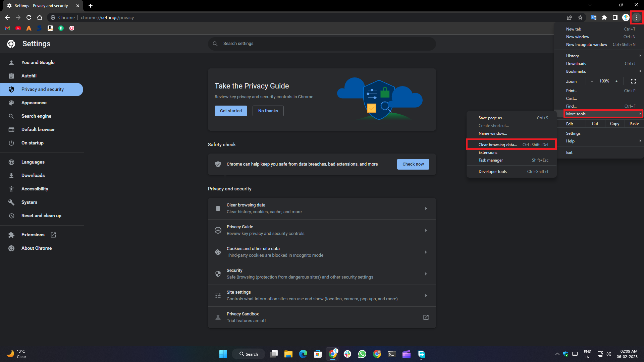Click Check now for Safety check
The width and height of the screenshot is (644, 362).
click(x=413, y=164)
